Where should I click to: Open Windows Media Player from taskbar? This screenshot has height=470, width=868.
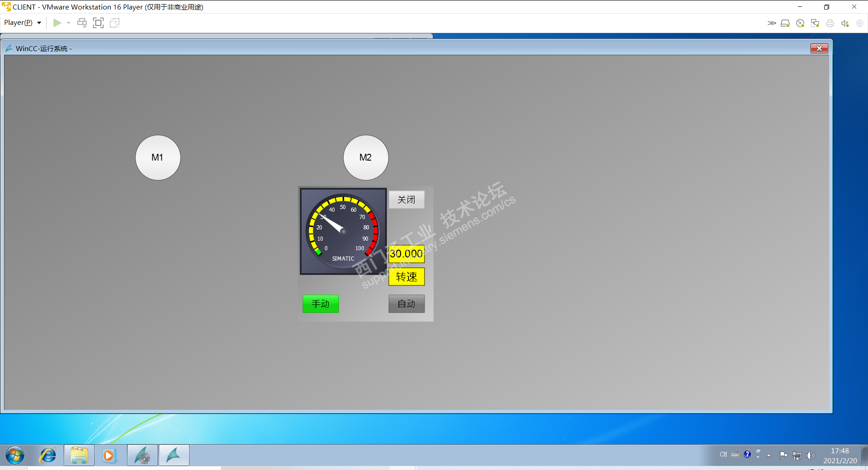click(x=109, y=455)
